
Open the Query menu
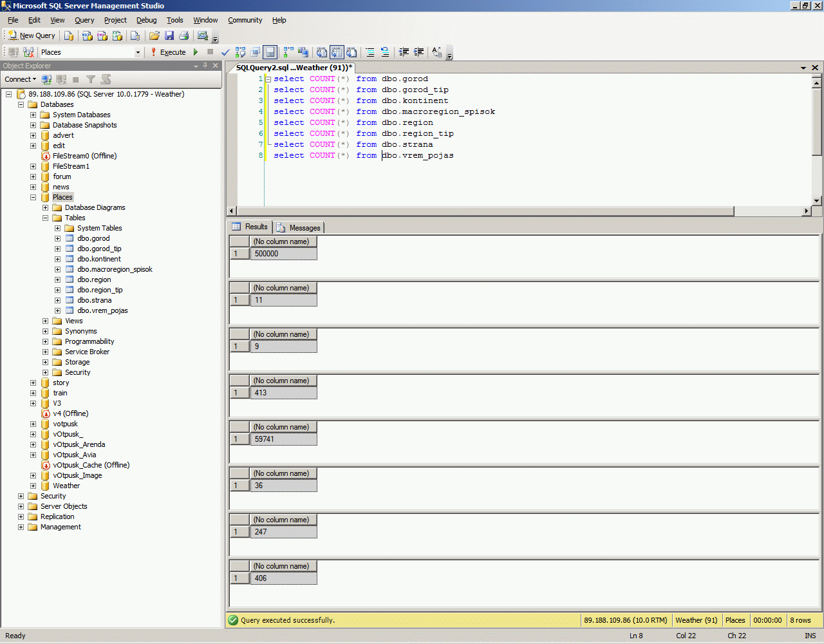pyautogui.click(x=84, y=20)
